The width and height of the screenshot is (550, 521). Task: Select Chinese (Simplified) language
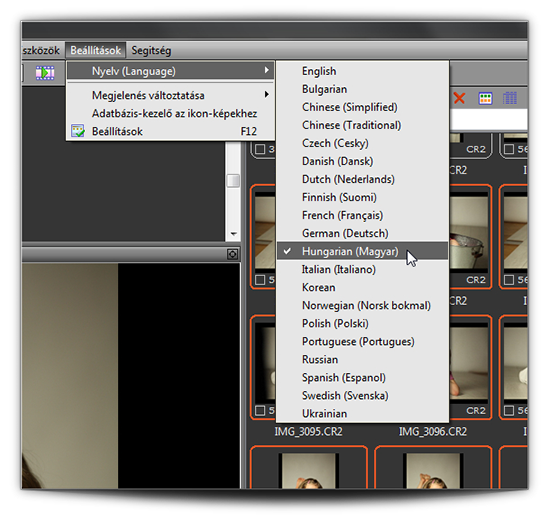tap(362, 107)
